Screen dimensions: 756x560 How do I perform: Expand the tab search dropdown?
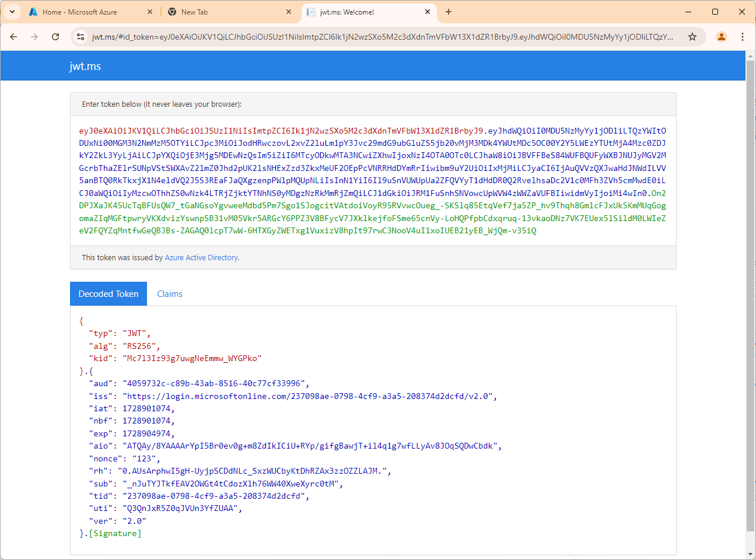pos(12,12)
